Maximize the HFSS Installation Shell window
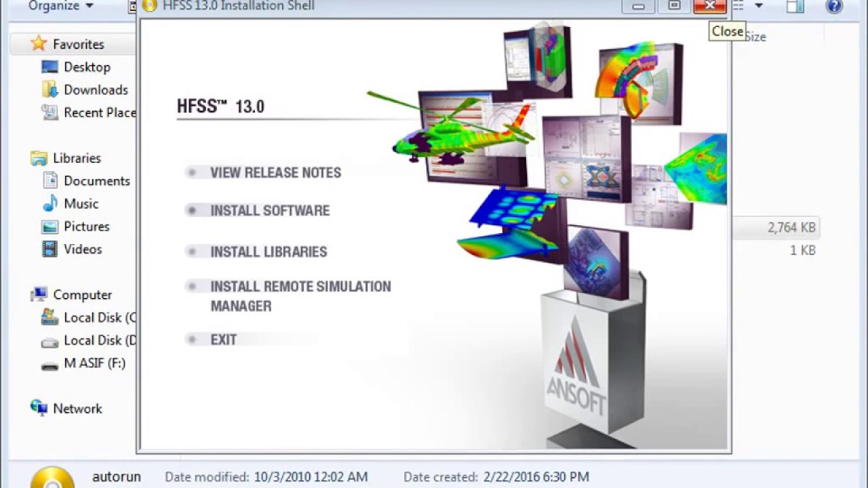 [x=673, y=6]
